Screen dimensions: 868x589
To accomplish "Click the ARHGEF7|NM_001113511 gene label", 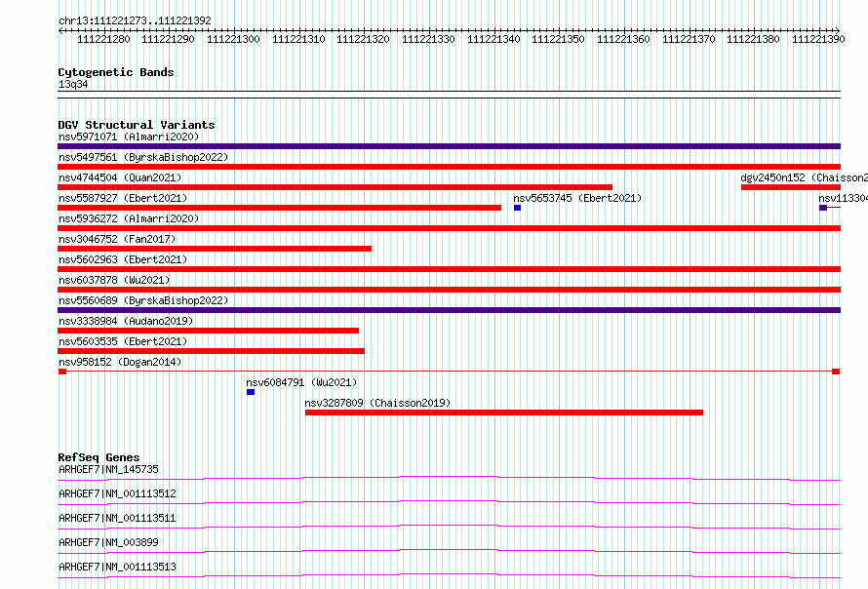I will (117, 518).
